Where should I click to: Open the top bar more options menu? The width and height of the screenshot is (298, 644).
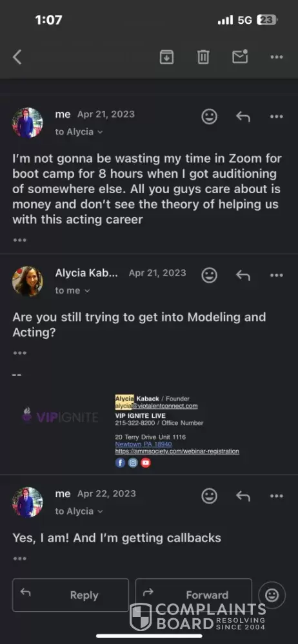click(277, 57)
